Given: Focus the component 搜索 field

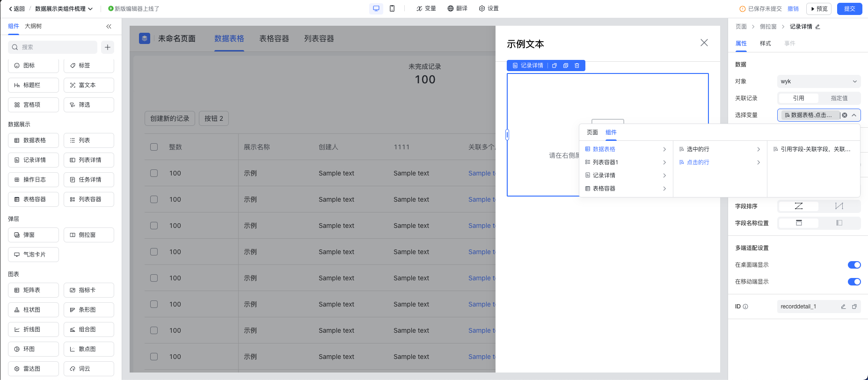Looking at the screenshot, I should click(52, 47).
